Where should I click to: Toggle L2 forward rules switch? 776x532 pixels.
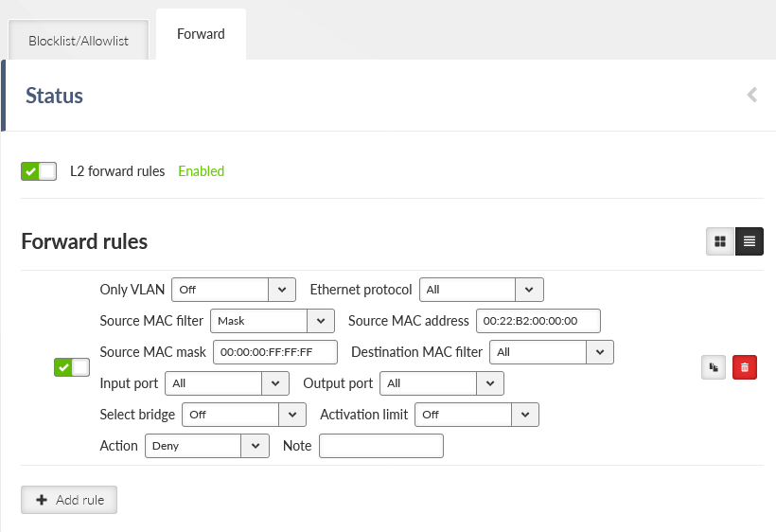pyautogui.click(x=39, y=171)
